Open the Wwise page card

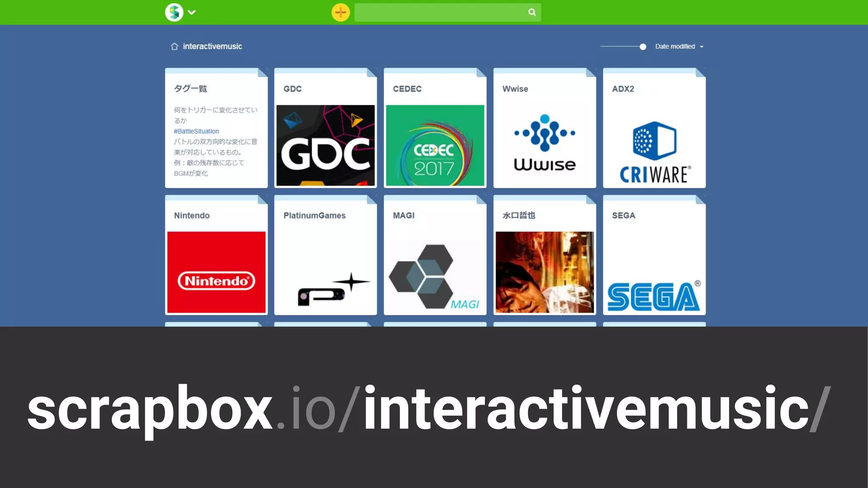pos(545,128)
